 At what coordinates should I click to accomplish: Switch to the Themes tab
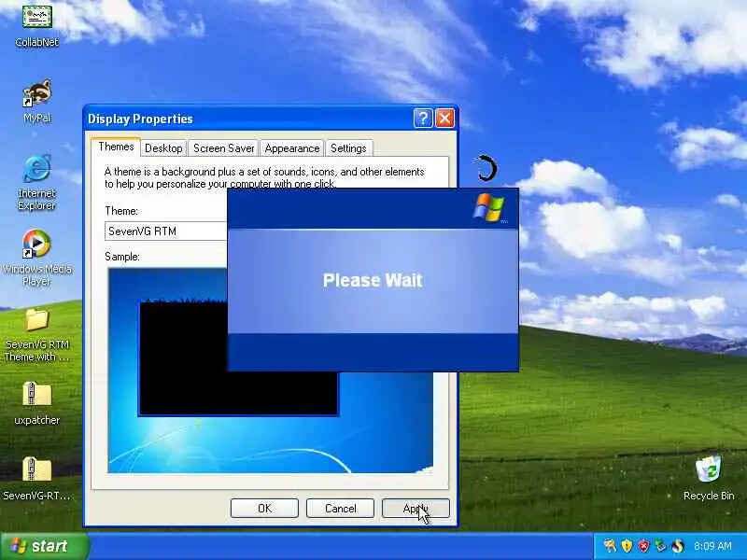tap(116, 147)
